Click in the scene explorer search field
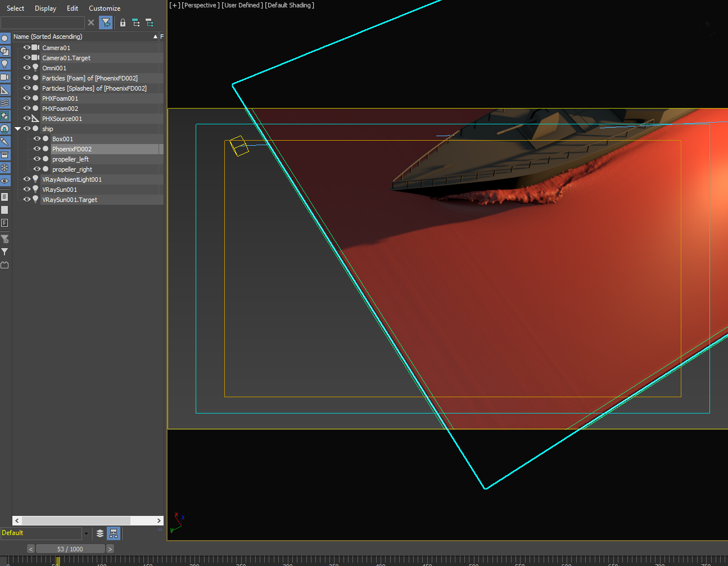Image resolution: width=728 pixels, height=566 pixels. pos(43,23)
